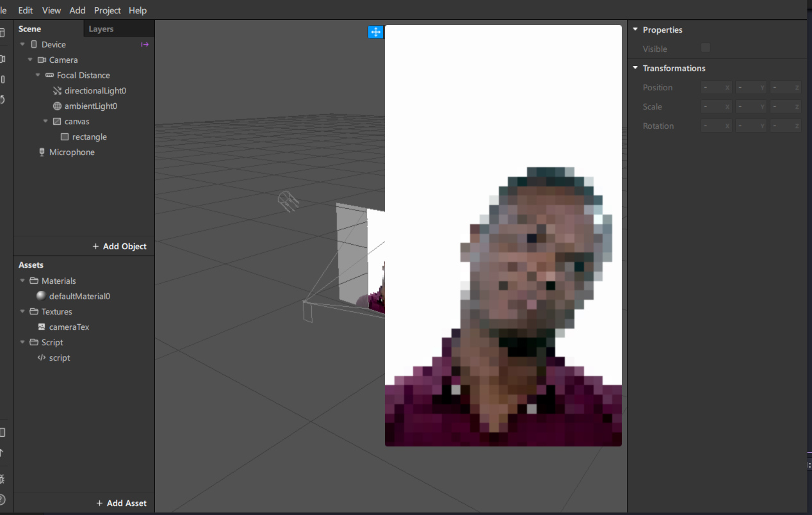This screenshot has height=515, width=812.
Task: Open the Edit menu
Action: pyautogui.click(x=26, y=10)
